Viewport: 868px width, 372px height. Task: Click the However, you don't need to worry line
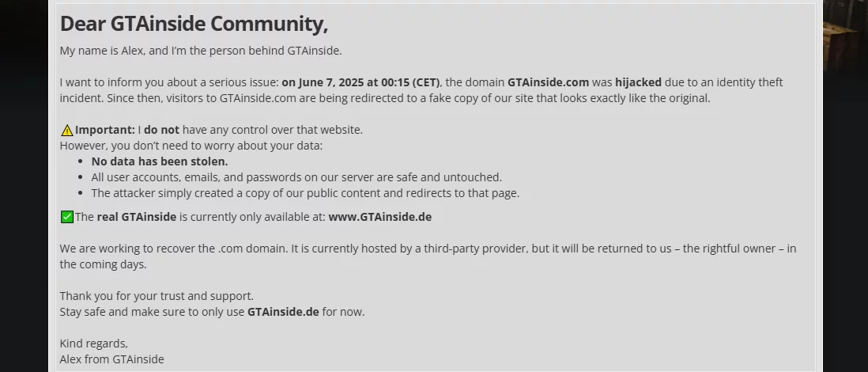pos(191,146)
